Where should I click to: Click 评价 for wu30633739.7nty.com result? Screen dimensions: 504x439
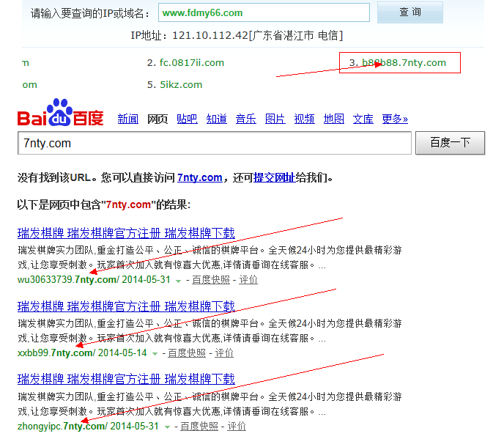248,280
